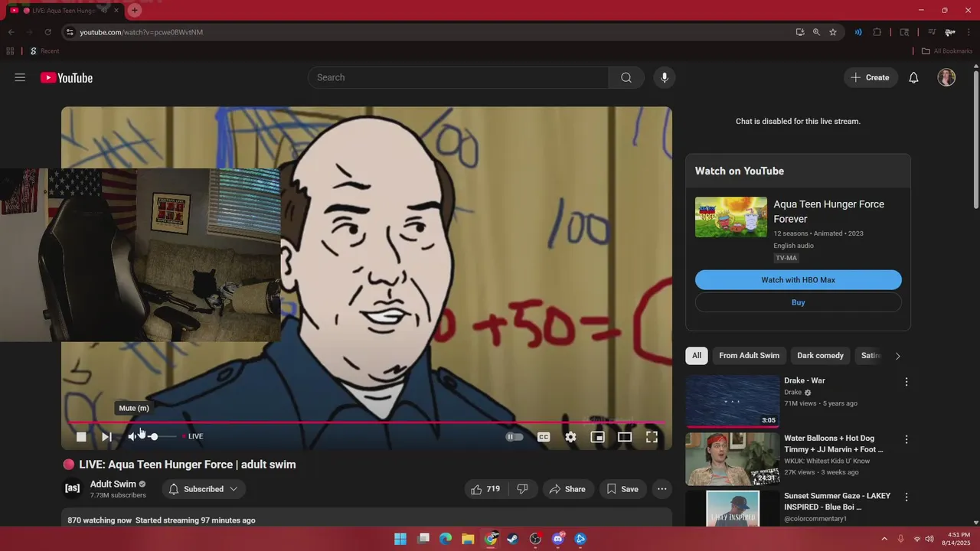This screenshot has width=980, height=551.
Task: Show more filter chips with the arrow
Action: click(x=897, y=356)
